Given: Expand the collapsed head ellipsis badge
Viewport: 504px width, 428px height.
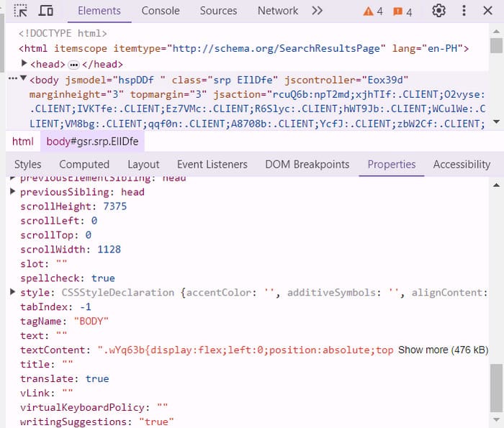Looking at the screenshot, I should tap(73, 65).
